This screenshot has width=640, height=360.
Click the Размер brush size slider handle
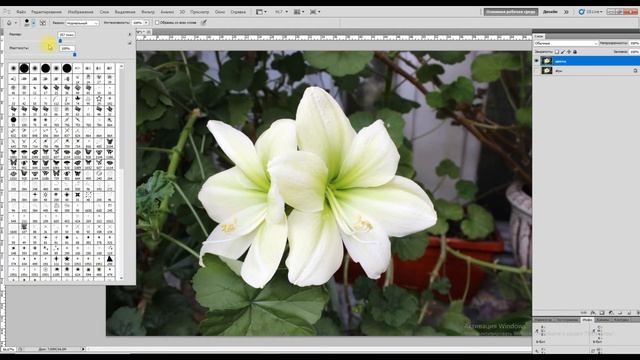tap(60, 41)
